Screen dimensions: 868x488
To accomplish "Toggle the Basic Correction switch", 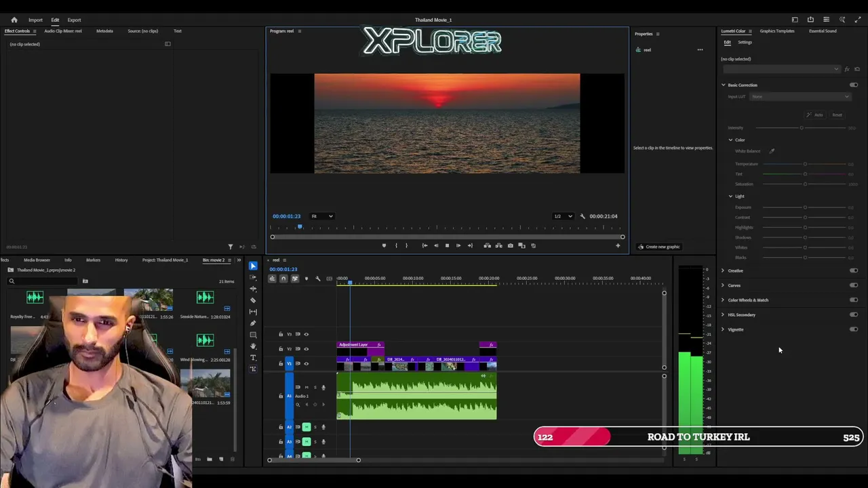I will 854,85.
